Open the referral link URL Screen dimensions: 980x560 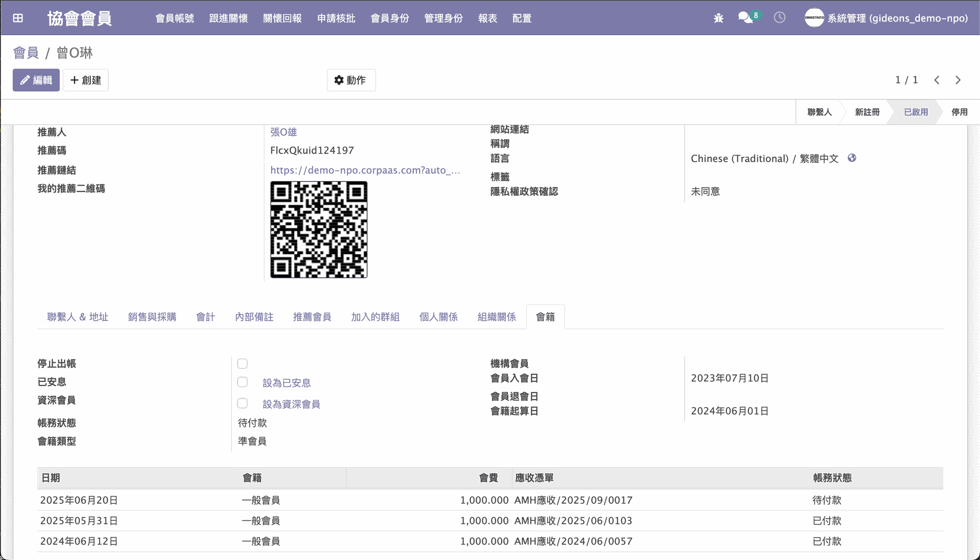point(365,170)
